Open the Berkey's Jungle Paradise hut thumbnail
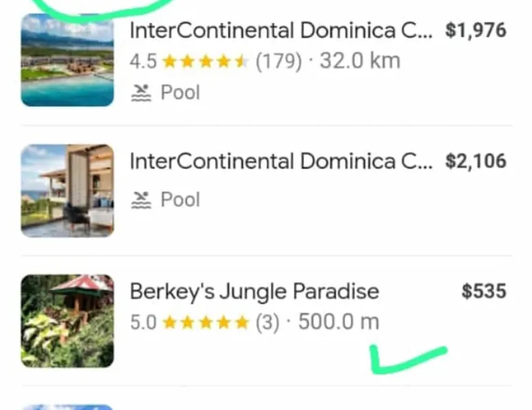 click(67, 320)
